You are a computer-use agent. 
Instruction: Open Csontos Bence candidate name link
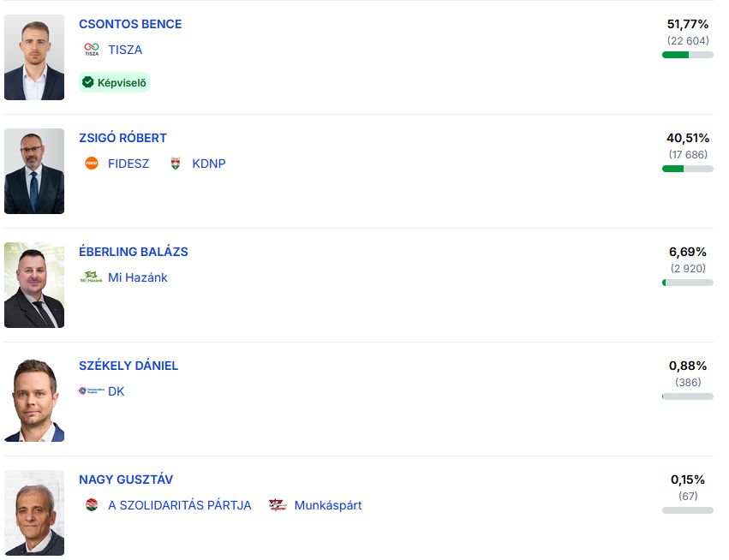pos(130,24)
